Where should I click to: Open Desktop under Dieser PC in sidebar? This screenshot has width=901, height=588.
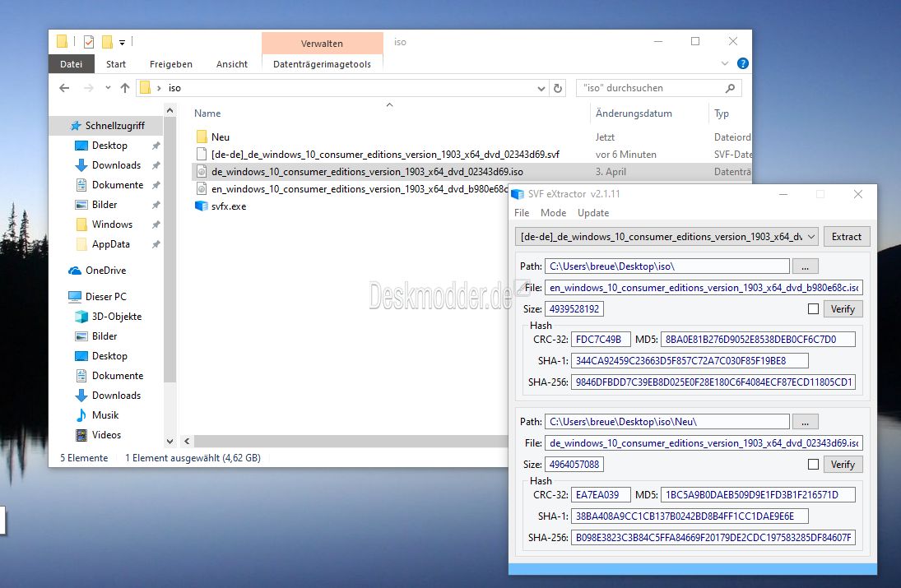(109, 356)
